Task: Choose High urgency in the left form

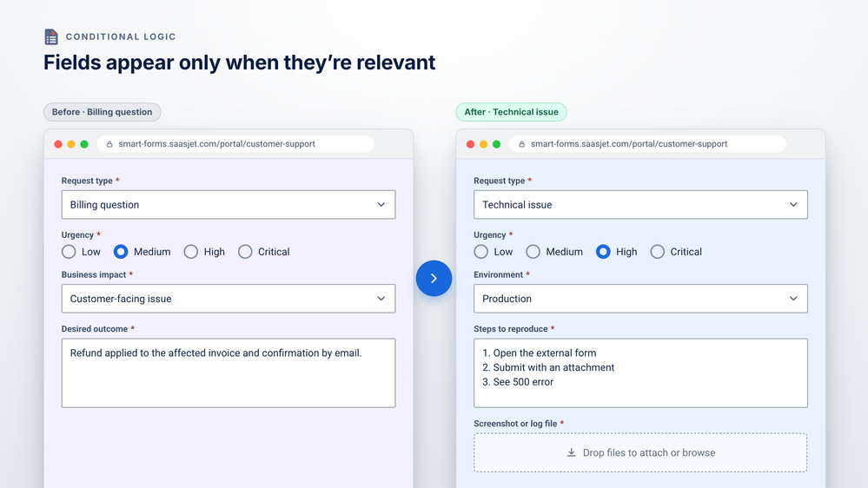Action: (x=191, y=252)
